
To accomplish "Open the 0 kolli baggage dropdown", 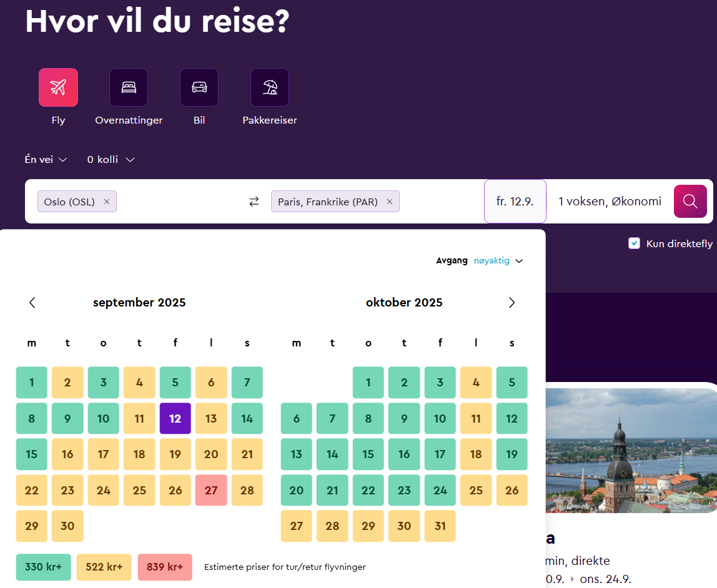I will click(x=111, y=160).
